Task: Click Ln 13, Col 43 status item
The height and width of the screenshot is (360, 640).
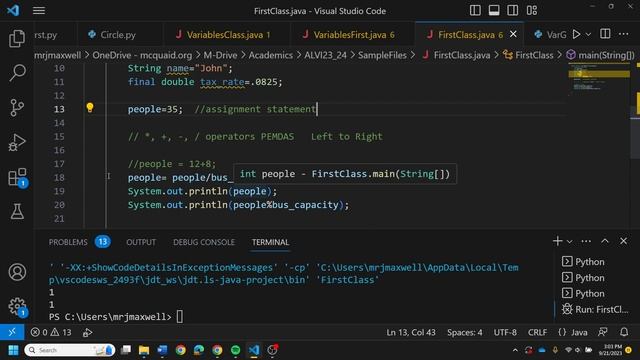Action: 411,332
